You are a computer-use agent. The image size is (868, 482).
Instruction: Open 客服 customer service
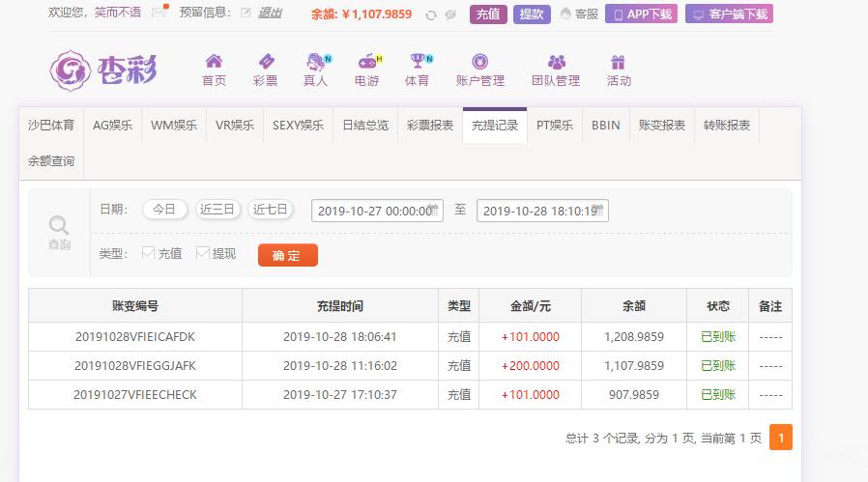[x=580, y=14]
